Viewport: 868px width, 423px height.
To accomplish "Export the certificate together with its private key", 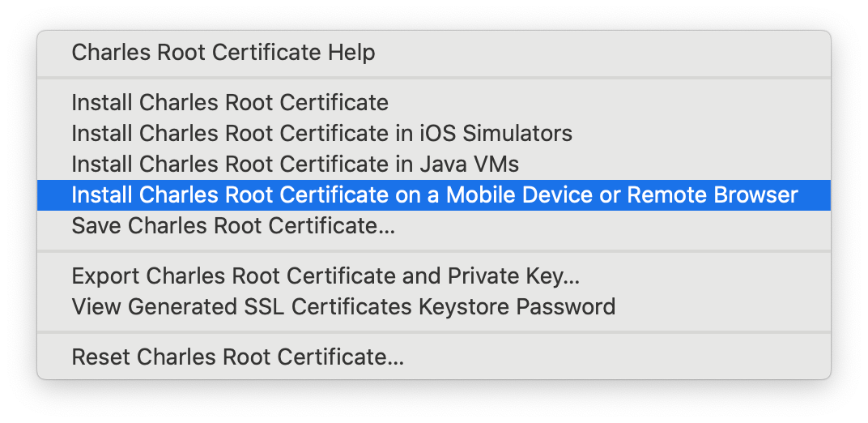I will 434,276.
